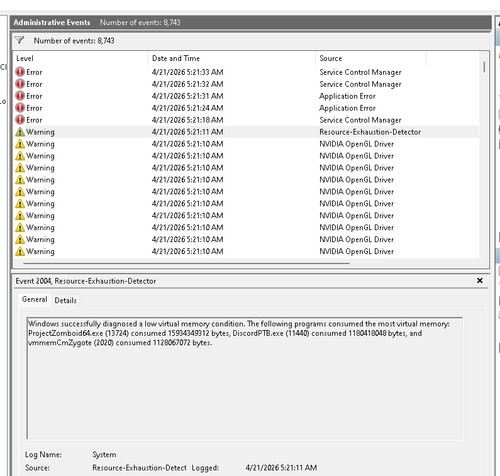Click the Error icon in the 5:21:24 AM row
500x476 pixels.
[20, 108]
